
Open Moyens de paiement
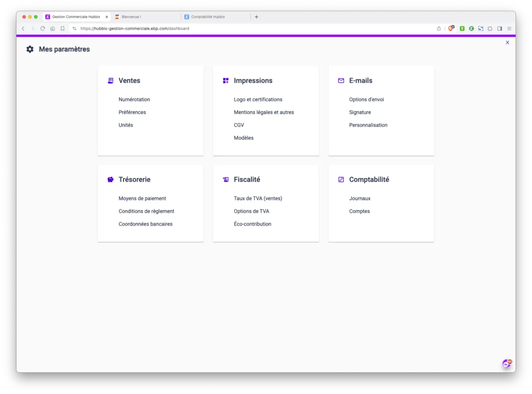pyautogui.click(x=142, y=198)
